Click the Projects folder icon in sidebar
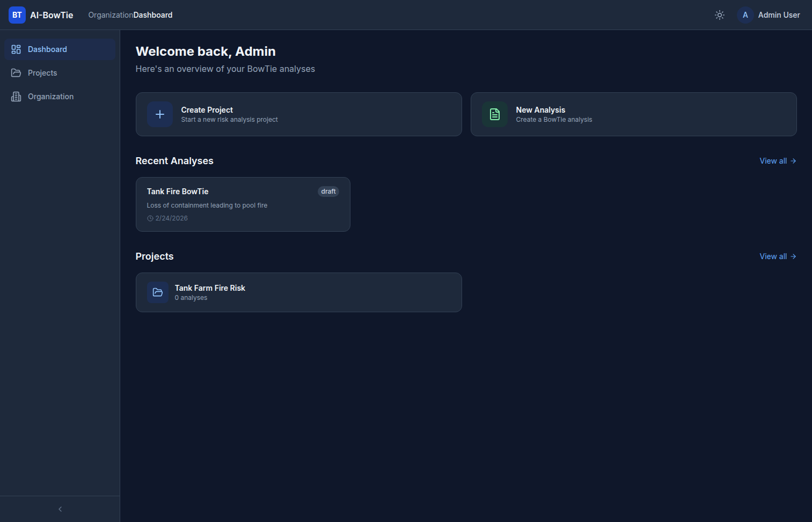 coord(16,73)
